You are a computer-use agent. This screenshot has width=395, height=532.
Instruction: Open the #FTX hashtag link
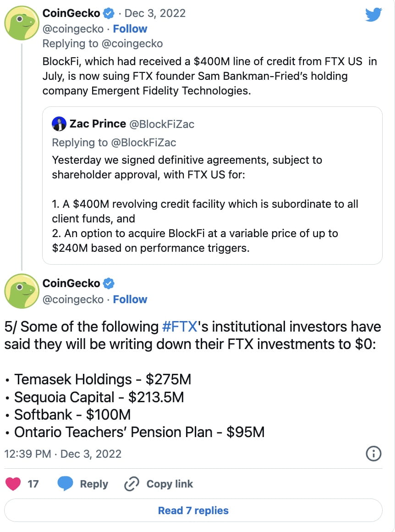tap(180, 327)
